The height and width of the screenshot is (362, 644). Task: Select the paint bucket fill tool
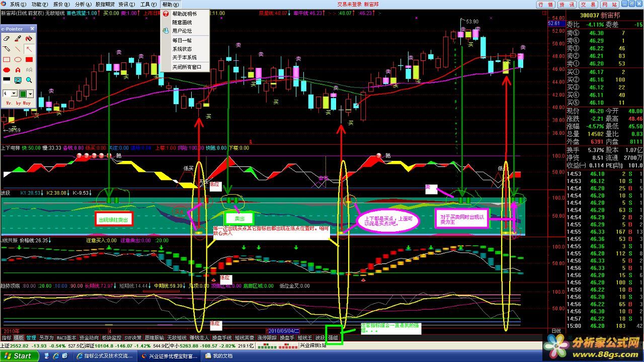pyautogui.click(x=29, y=39)
